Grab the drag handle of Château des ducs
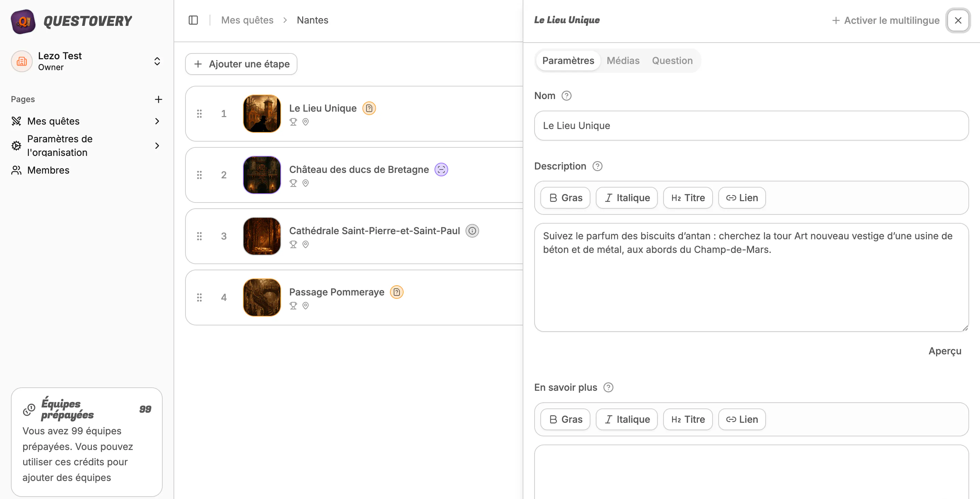This screenshot has height=499, width=980. [x=199, y=175]
